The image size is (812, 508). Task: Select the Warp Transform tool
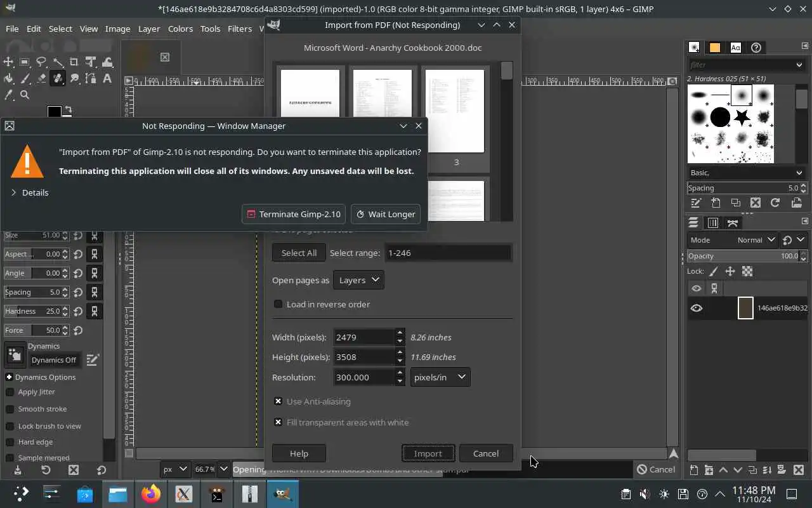[107, 62]
